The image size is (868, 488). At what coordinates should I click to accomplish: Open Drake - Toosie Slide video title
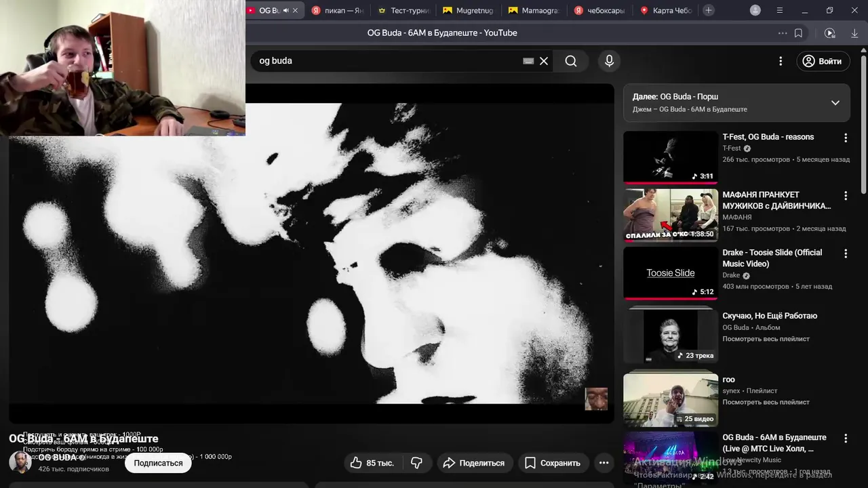coord(772,258)
